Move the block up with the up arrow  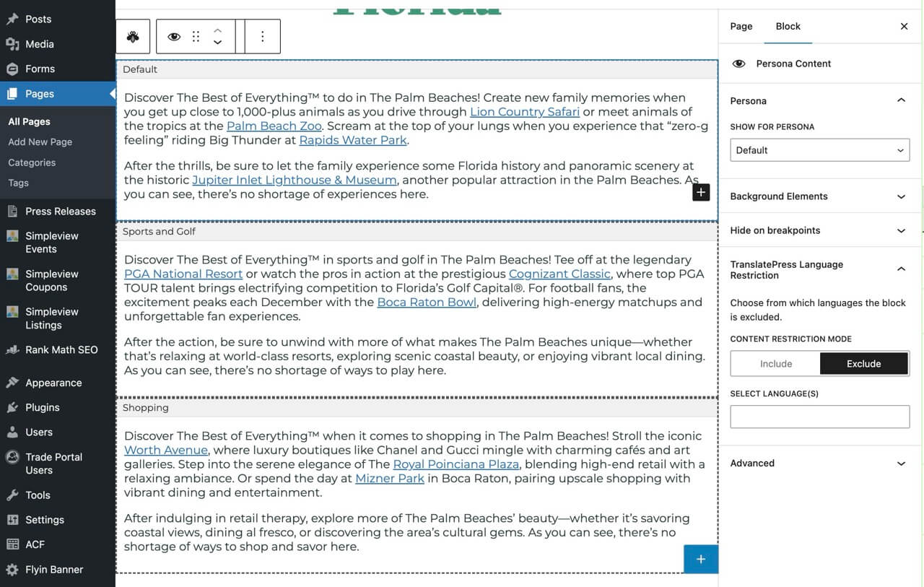[218, 29]
